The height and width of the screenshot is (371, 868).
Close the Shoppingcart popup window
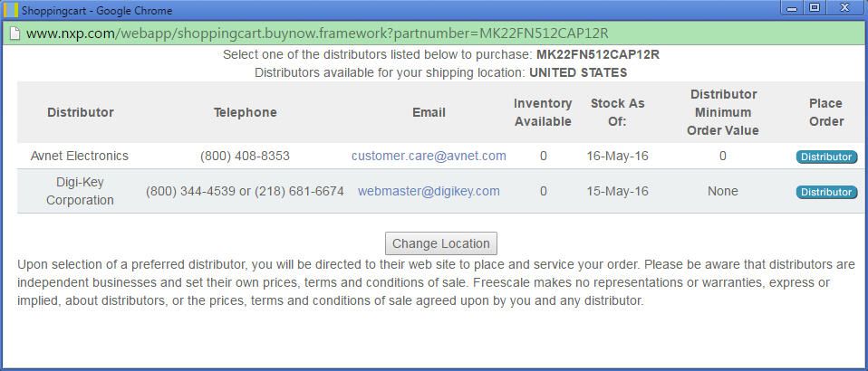coord(845,8)
